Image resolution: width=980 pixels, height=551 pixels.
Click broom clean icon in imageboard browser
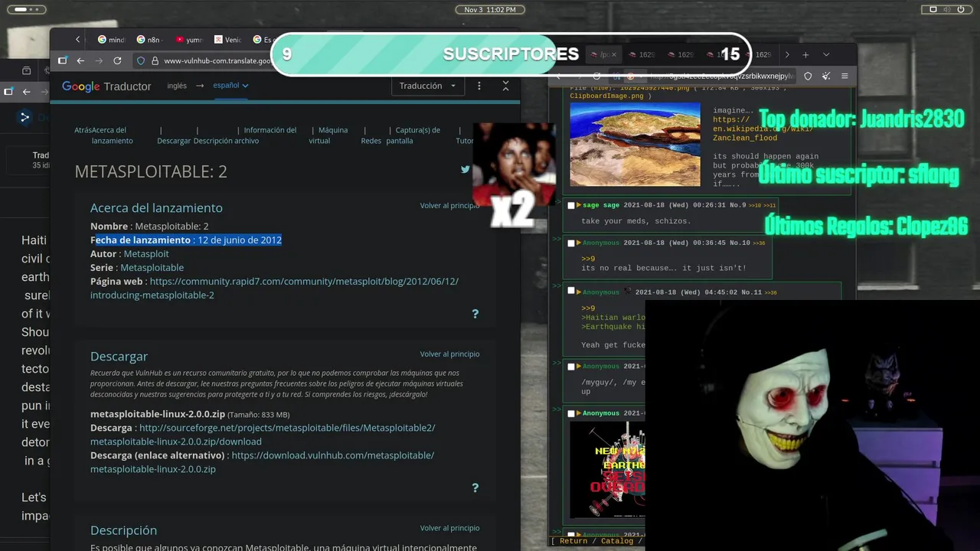(x=826, y=76)
